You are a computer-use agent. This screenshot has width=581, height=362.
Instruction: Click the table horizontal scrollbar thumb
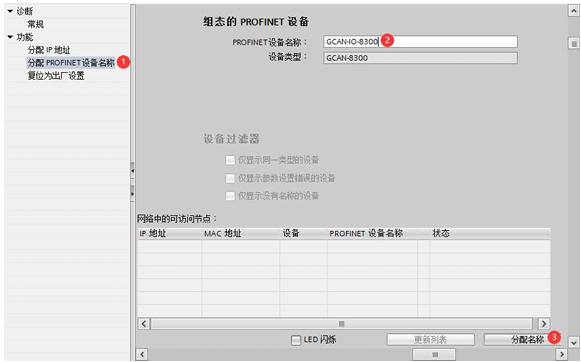point(342,323)
